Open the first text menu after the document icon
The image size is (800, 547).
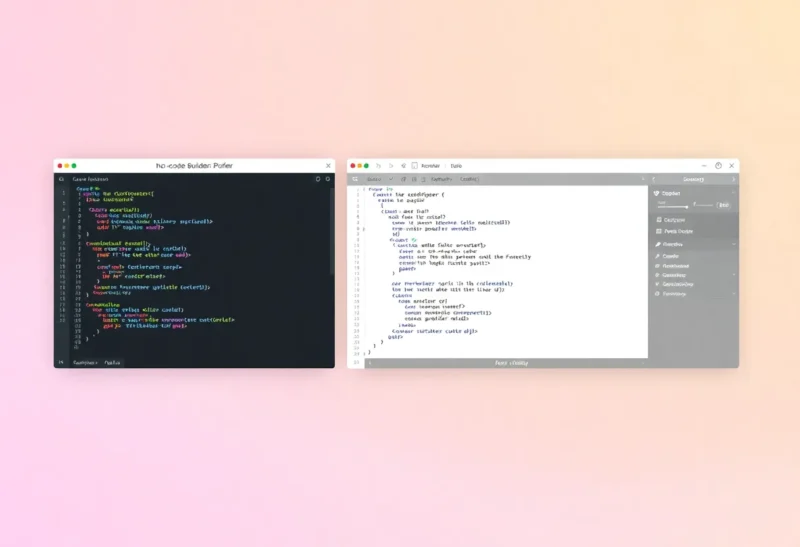click(x=430, y=166)
